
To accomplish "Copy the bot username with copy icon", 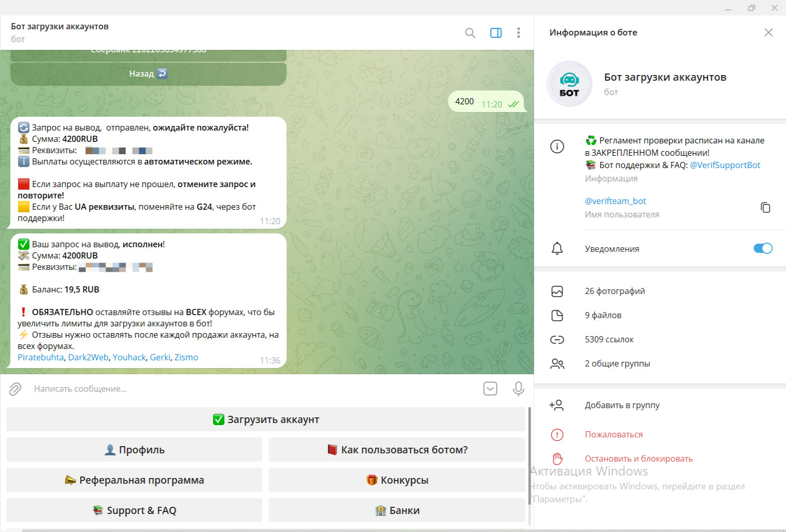I will coord(765,207).
